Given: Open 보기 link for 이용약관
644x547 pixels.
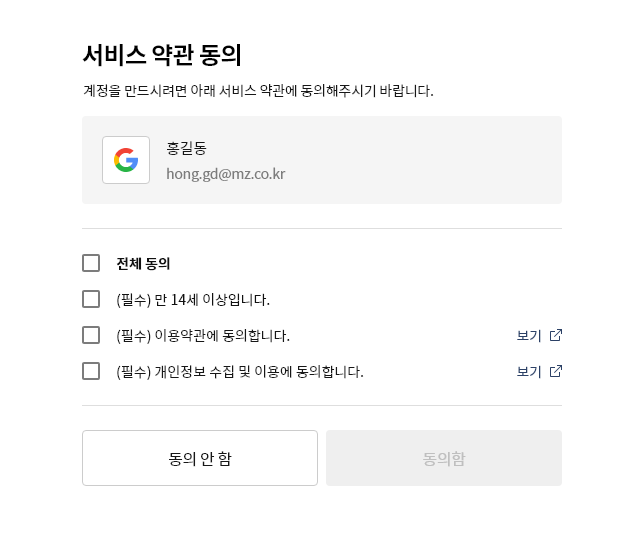Looking at the screenshot, I should (x=529, y=336).
